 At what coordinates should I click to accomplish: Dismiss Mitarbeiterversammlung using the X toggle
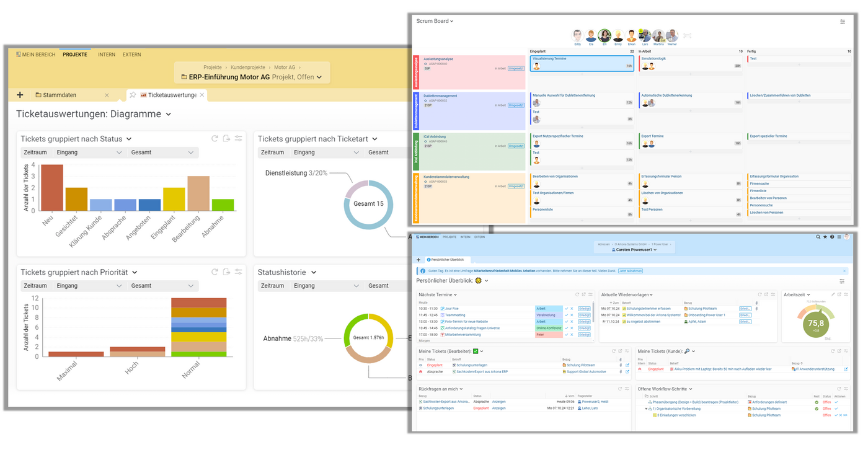(x=572, y=335)
